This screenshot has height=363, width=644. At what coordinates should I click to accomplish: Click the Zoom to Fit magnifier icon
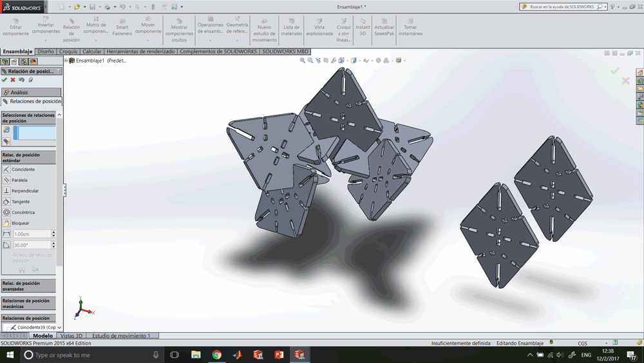coord(303,61)
